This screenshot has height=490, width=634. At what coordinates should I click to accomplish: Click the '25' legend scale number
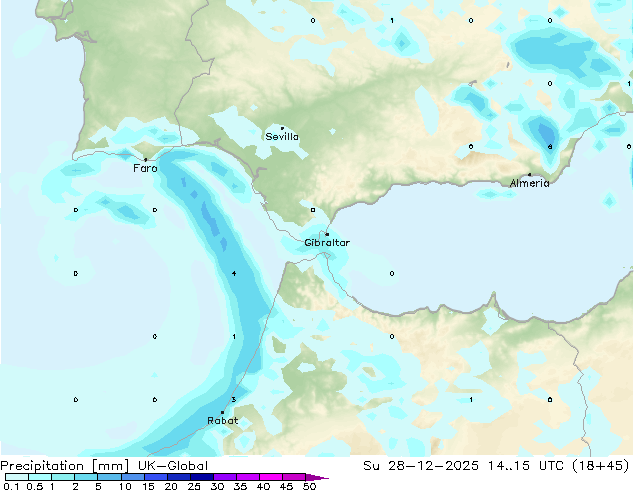pos(194,486)
